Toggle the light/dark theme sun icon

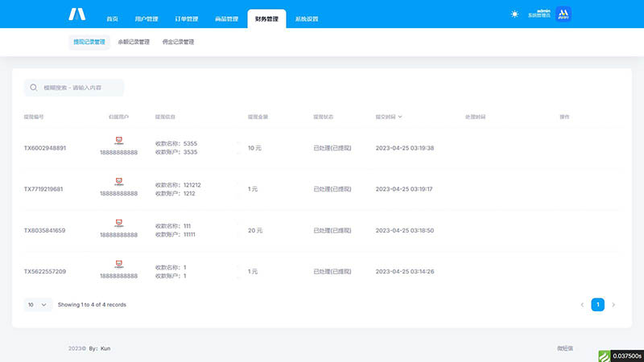(514, 14)
